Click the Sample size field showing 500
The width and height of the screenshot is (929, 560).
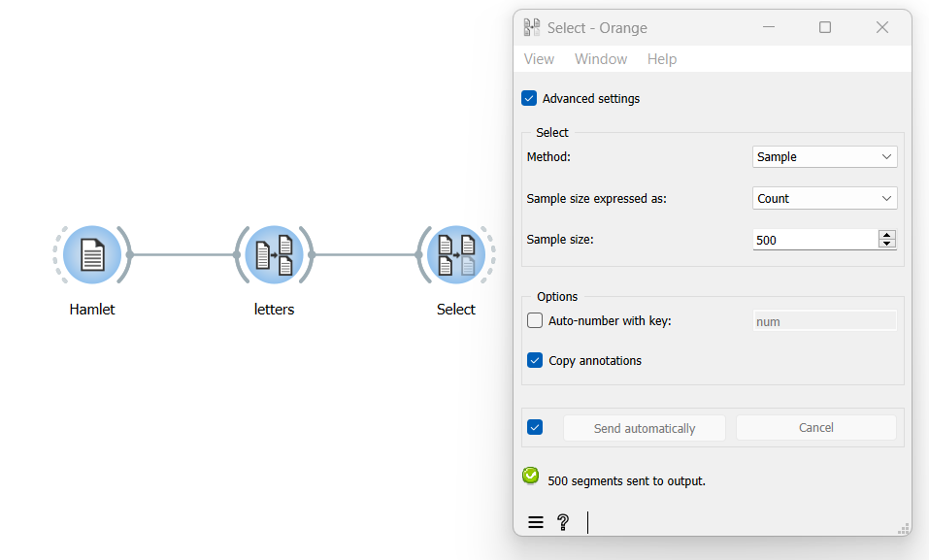[x=815, y=240]
